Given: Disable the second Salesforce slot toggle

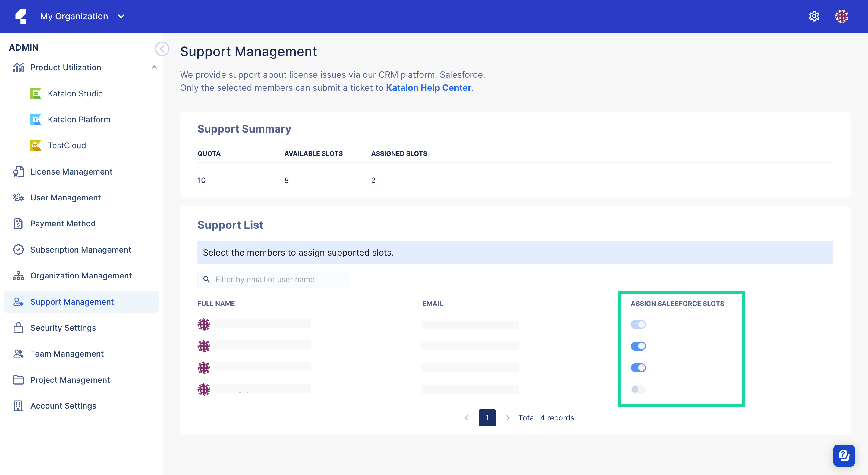Looking at the screenshot, I should pos(638,346).
